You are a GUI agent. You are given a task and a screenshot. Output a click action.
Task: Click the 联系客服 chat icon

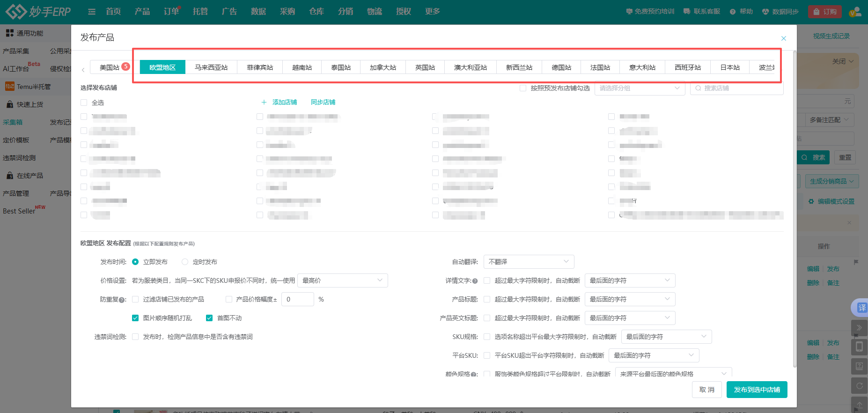coord(687,12)
